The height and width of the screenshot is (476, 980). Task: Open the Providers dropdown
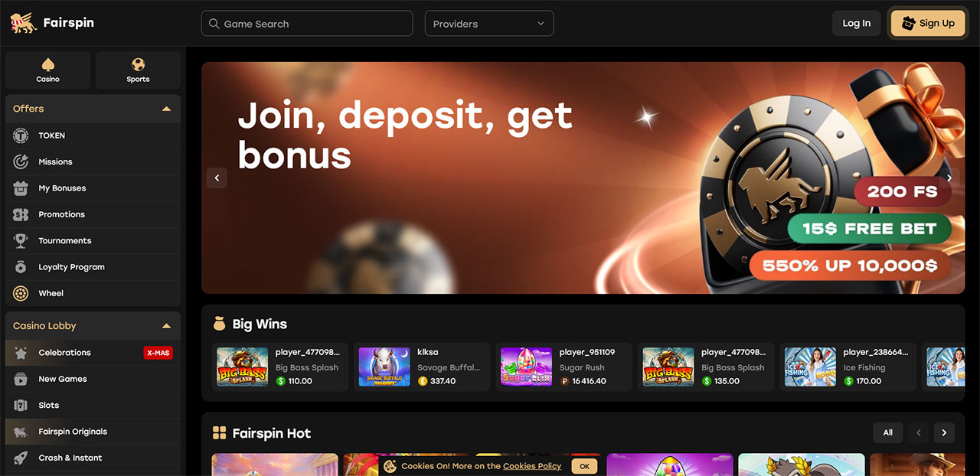click(x=489, y=24)
